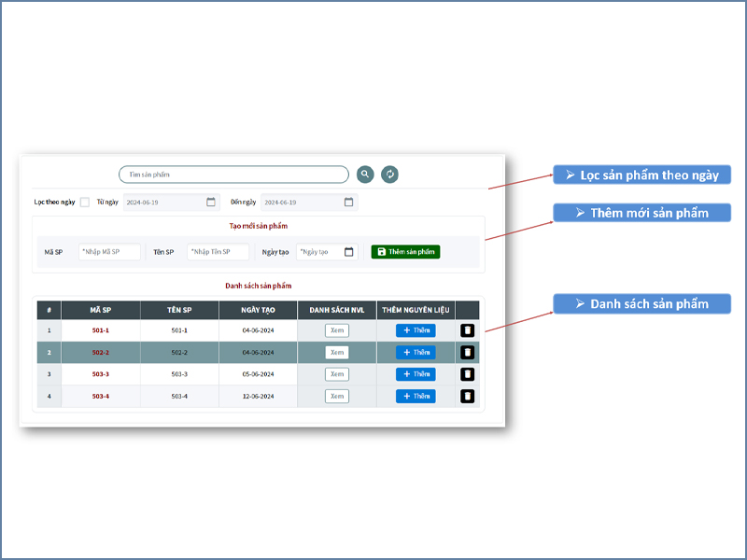
Task: Click Xem button for product 503-4
Action: (x=337, y=396)
